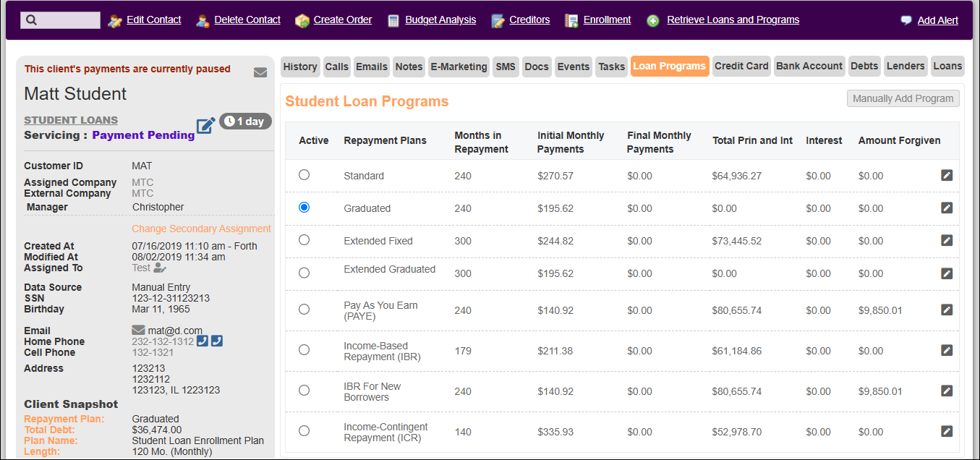Image resolution: width=980 pixels, height=460 pixels.
Task: Open the Calls tab
Action: pyautogui.click(x=337, y=67)
